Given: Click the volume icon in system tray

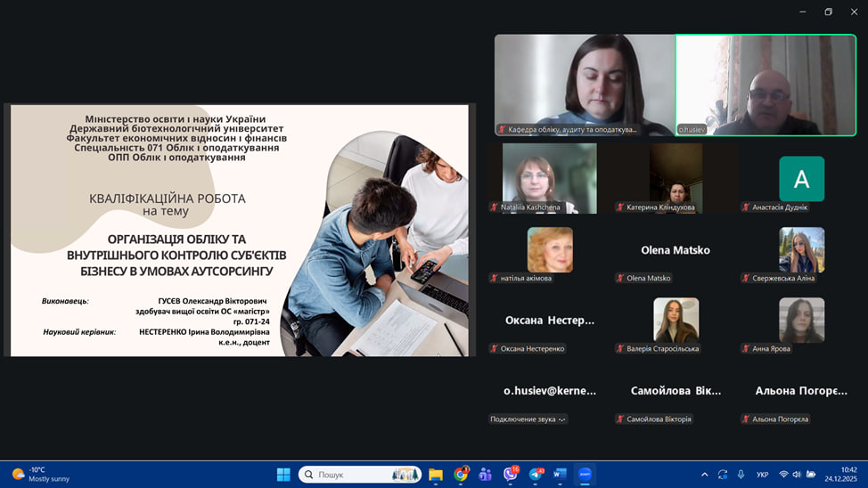Looking at the screenshot, I should coord(797,475).
